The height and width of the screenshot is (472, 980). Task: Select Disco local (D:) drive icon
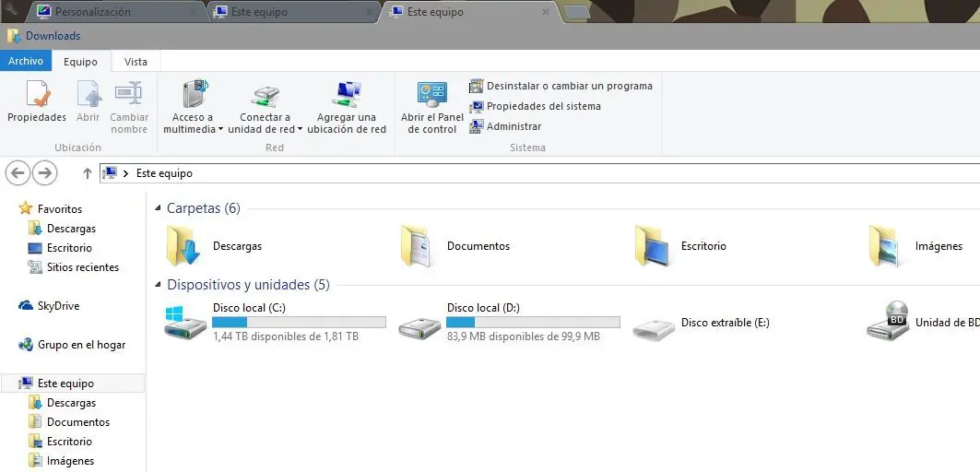pyautogui.click(x=419, y=328)
